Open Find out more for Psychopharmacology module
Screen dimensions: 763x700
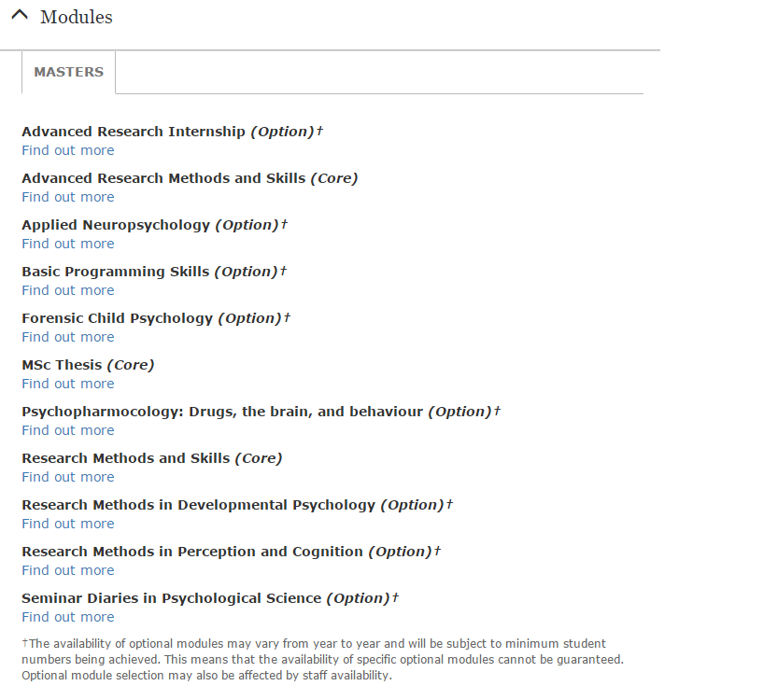68,430
